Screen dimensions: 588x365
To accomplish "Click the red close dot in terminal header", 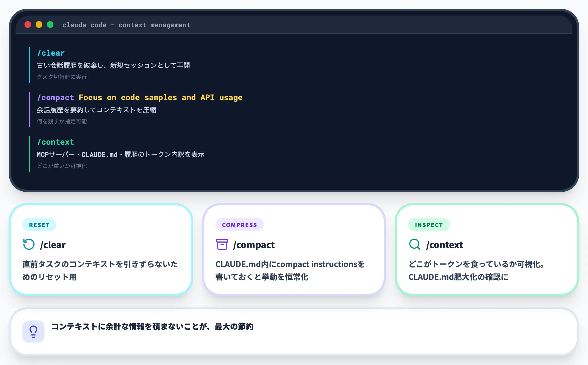I will [x=28, y=25].
